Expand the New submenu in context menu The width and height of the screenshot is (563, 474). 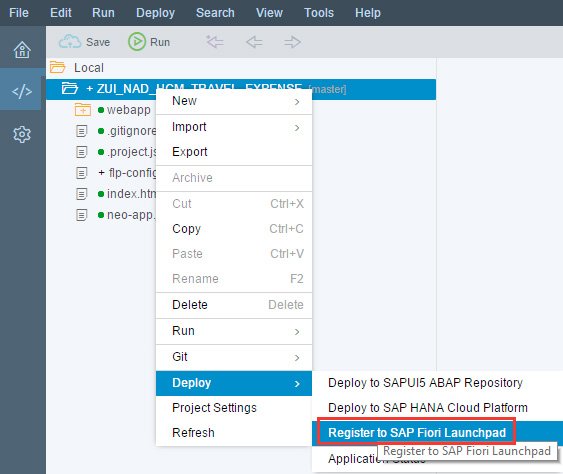(234, 101)
